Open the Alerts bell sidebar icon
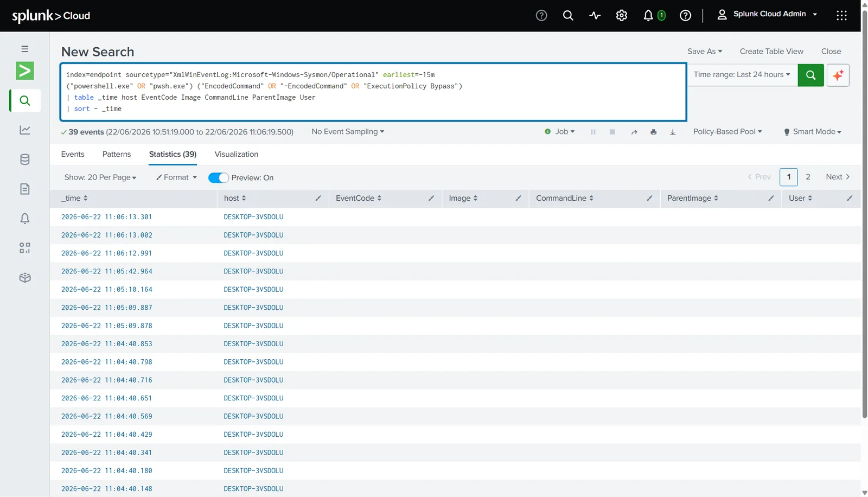 25,218
